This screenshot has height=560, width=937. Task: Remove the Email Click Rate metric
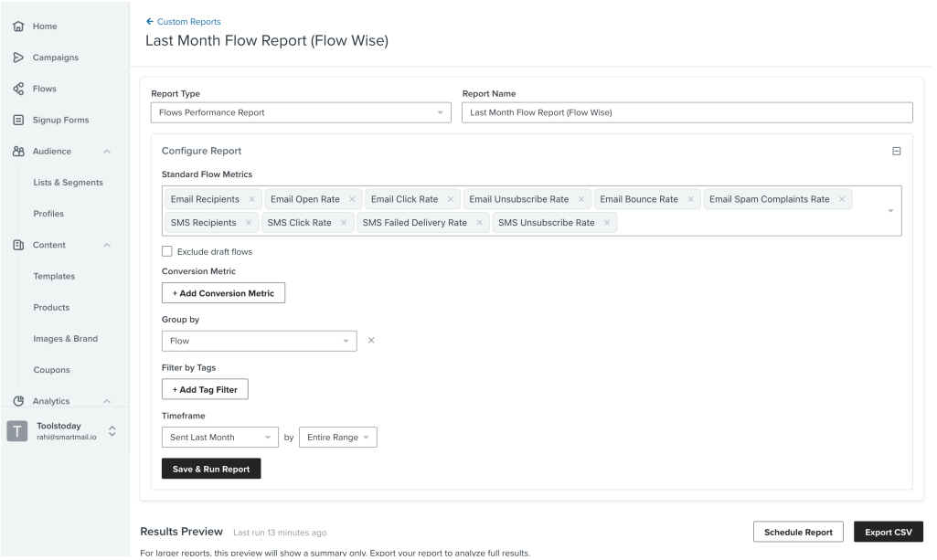pos(451,199)
